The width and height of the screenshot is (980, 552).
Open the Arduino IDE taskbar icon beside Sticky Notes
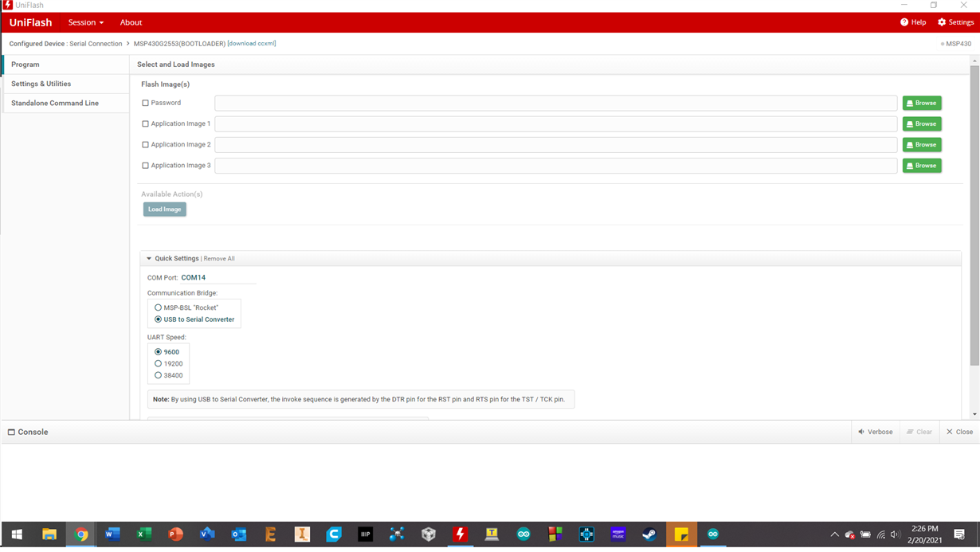click(x=713, y=534)
